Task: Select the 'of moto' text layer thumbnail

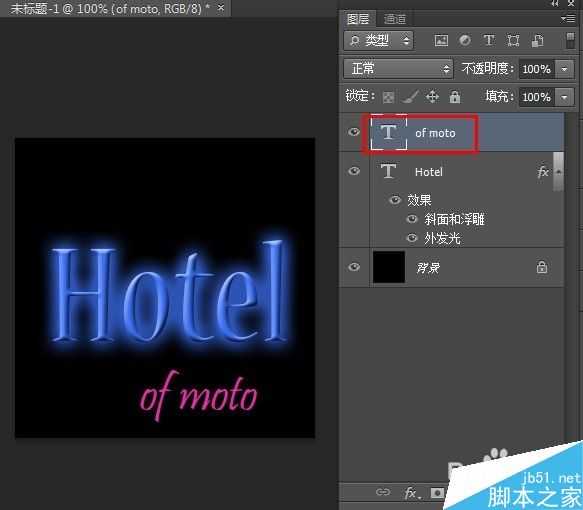Action: [389, 132]
